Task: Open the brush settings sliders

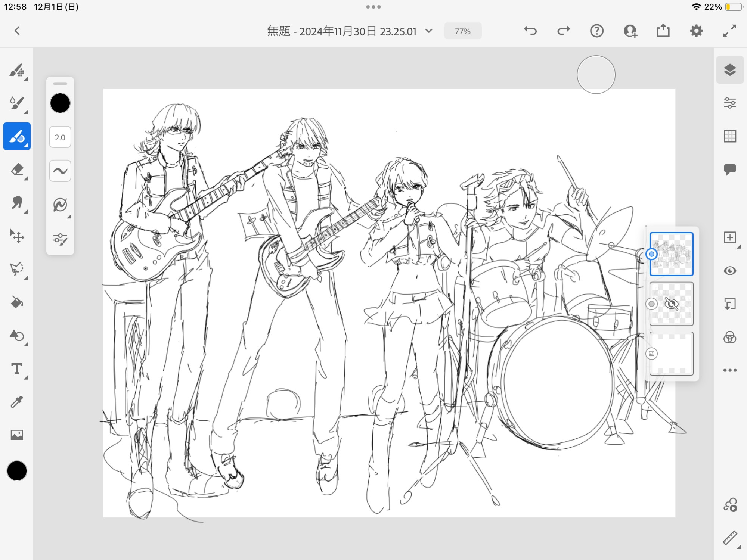Action: (x=60, y=239)
